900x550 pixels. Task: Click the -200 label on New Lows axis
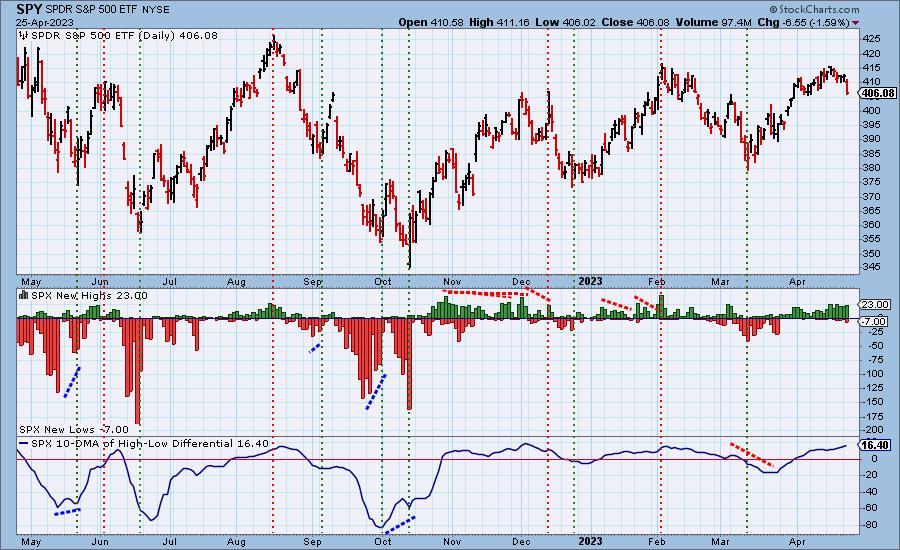pos(872,430)
